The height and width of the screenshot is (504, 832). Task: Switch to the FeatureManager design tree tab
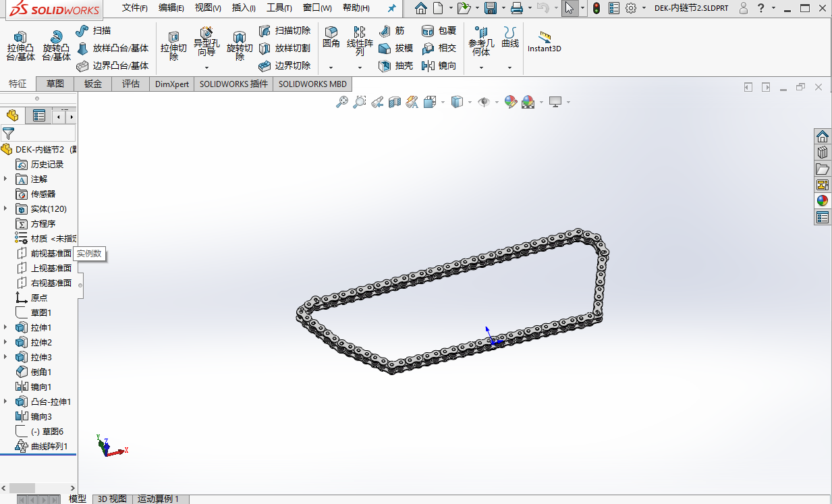(x=12, y=115)
